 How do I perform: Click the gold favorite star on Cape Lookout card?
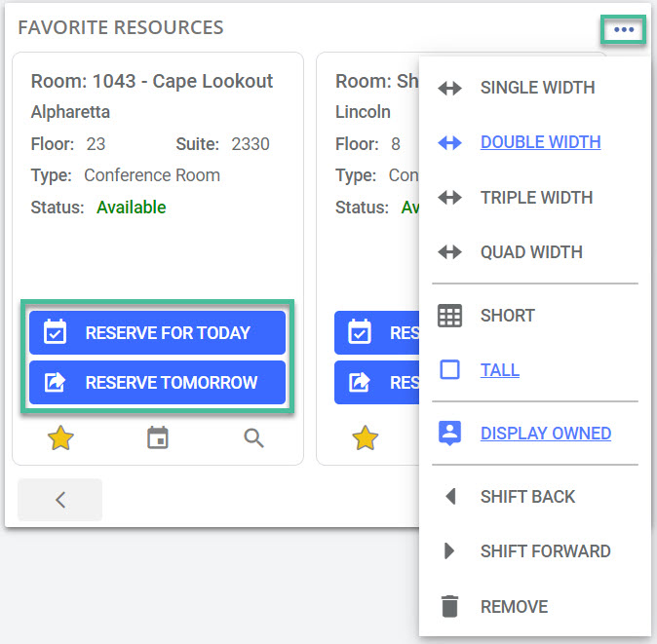pos(60,438)
